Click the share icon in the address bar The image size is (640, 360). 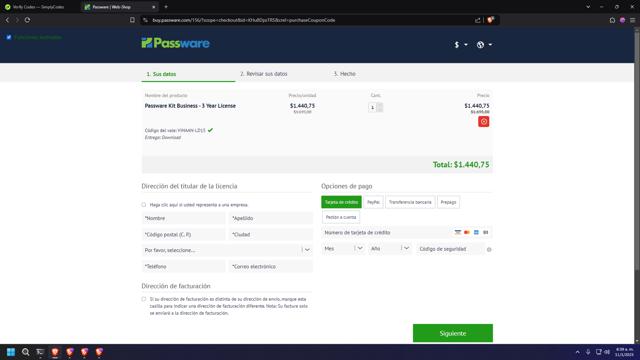[x=478, y=20]
